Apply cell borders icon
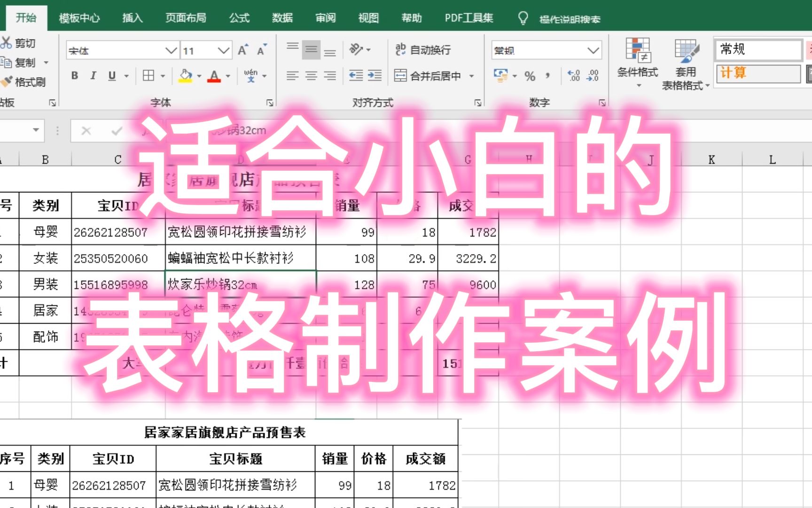This screenshot has width=812, height=508. coord(148,75)
